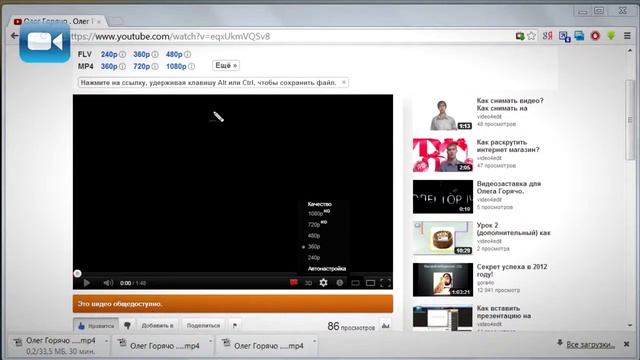Open dropdown arrow of the first downloading mp4 item

(x=107, y=341)
